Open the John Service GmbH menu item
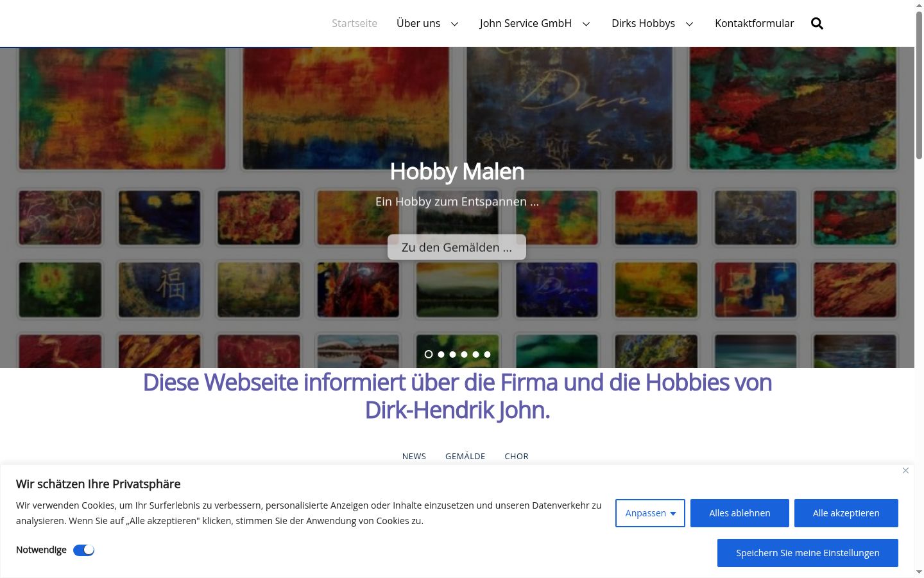Screen dimensions: 924x578 (526, 24)
